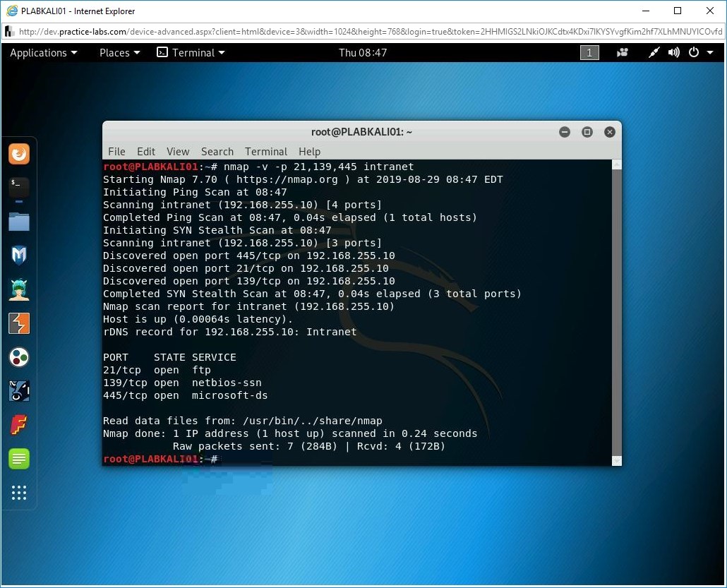The height and width of the screenshot is (588, 727).
Task: Open the terminal's Edit menu
Action: (x=146, y=152)
